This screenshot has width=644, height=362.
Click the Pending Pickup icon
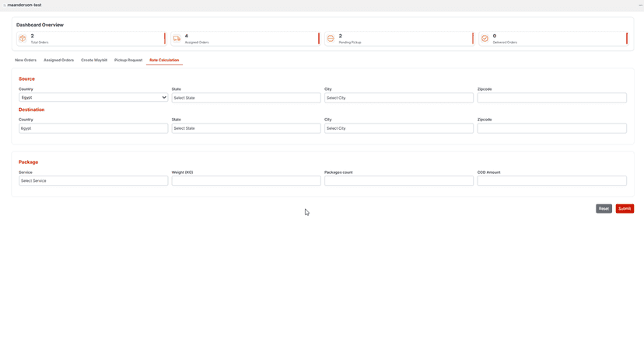pos(331,39)
